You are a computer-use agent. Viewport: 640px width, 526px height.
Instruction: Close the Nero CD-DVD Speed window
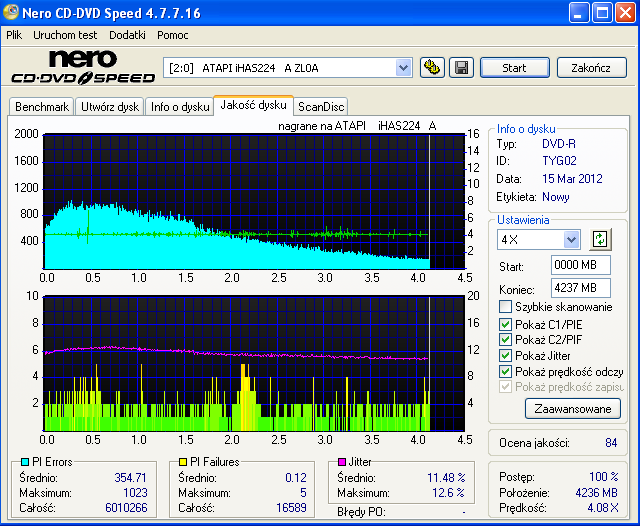pyautogui.click(x=625, y=13)
